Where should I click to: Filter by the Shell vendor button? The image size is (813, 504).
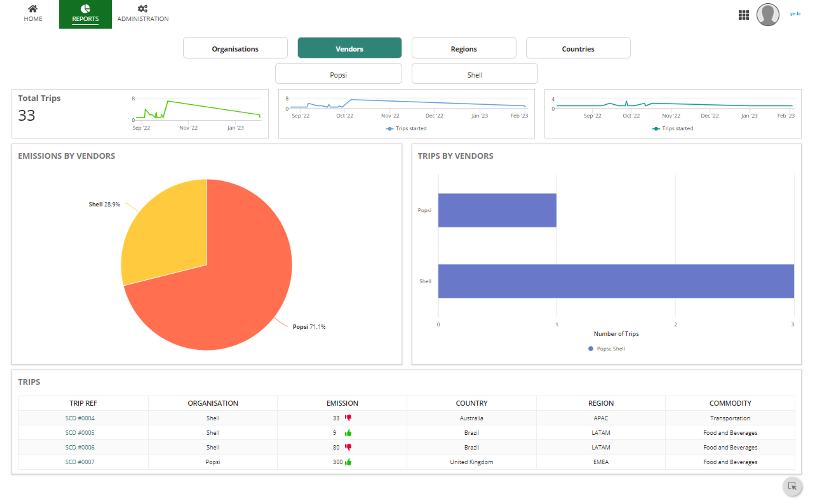click(474, 74)
